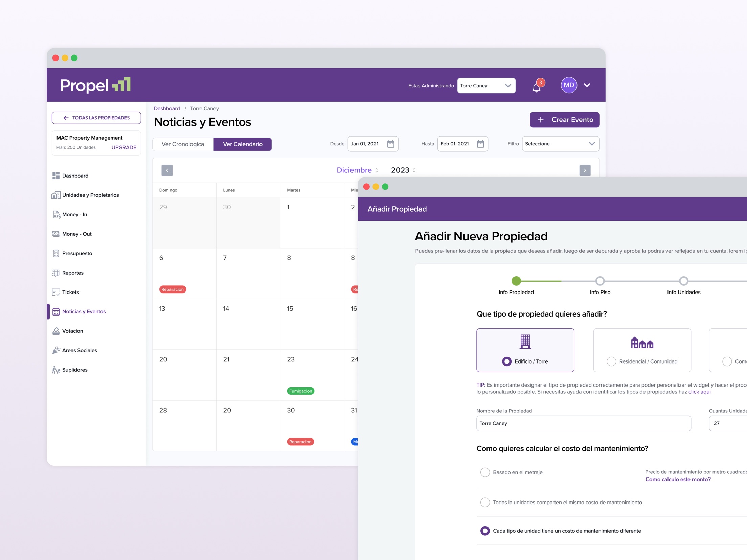Click the Dashboard breadcrumb link
The width and height of the screenshot is (747, 560).
point(167,109)
